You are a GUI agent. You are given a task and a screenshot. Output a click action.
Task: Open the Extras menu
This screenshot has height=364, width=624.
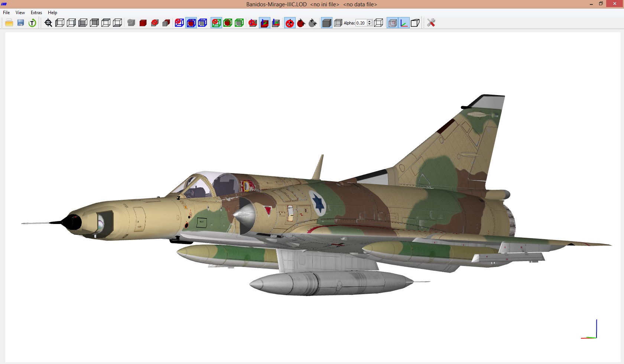coord(36,13)
